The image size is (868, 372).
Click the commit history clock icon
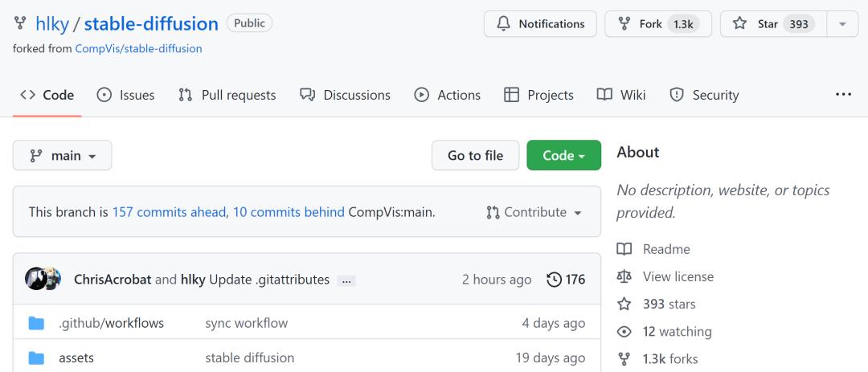[554, 280]
